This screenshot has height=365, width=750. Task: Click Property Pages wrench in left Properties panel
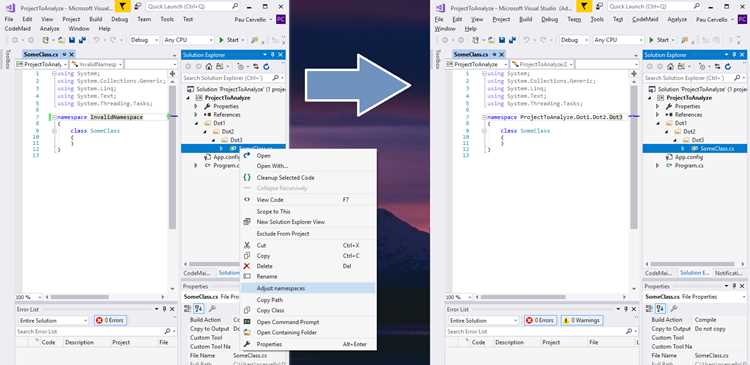tap(213, 309)
